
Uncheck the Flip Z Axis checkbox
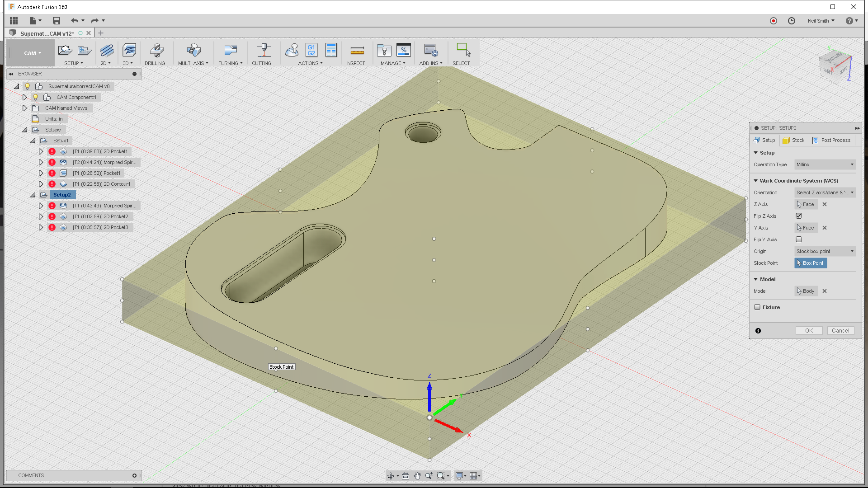tap(798, 216)
